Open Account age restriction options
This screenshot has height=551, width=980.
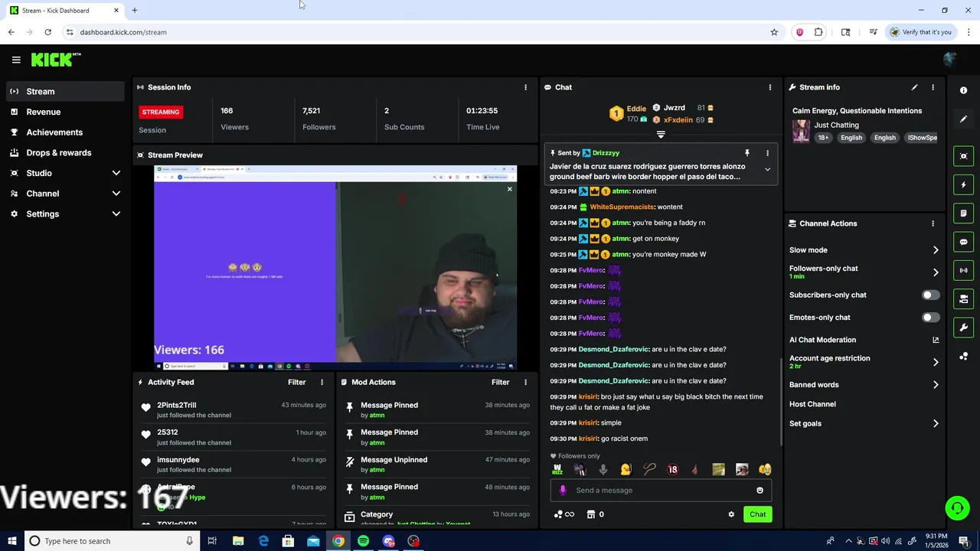[x=864, y=362]
